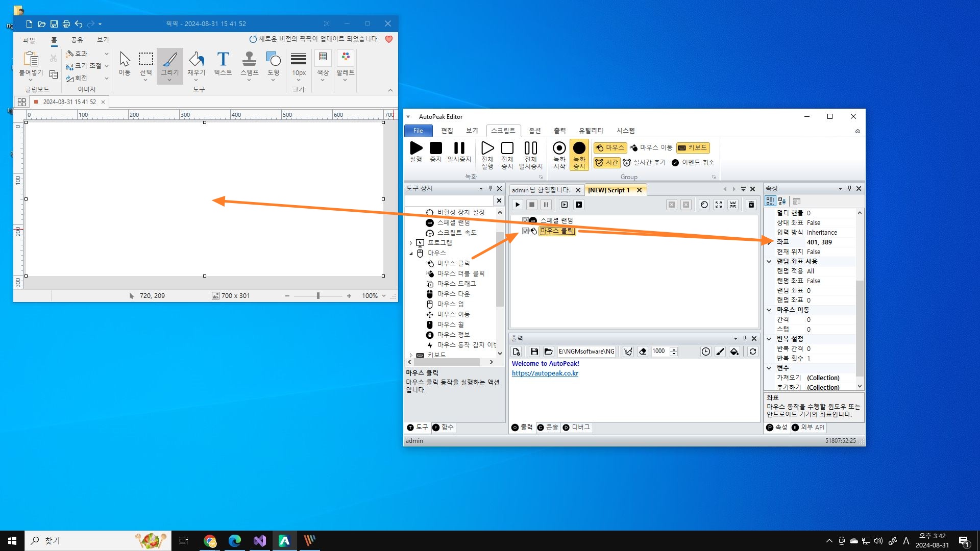Choose the 채우기 fill bucket tool
The image size is (980, 551).
(x=196, y=60)
